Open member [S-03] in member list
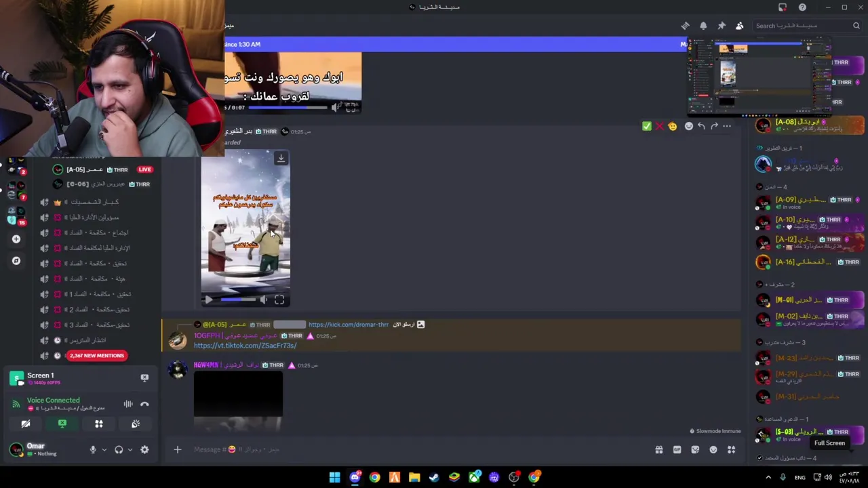 point(810,434)
